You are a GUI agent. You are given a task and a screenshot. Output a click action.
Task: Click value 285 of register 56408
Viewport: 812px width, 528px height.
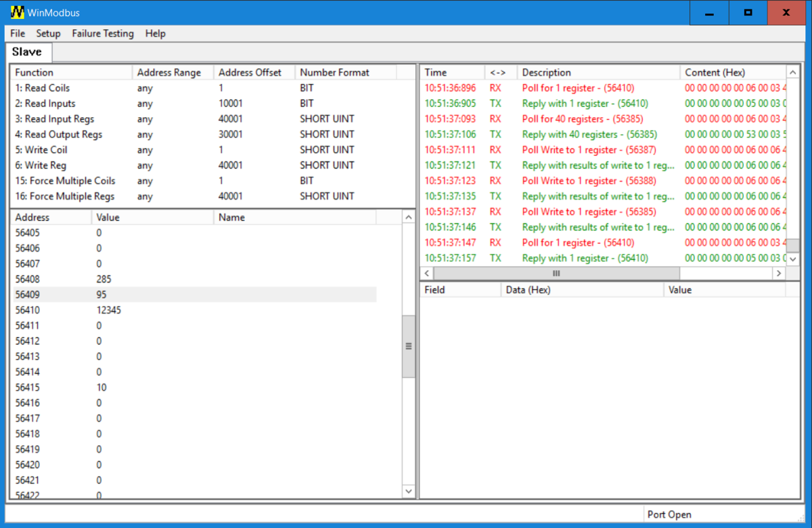click(104, 279)
